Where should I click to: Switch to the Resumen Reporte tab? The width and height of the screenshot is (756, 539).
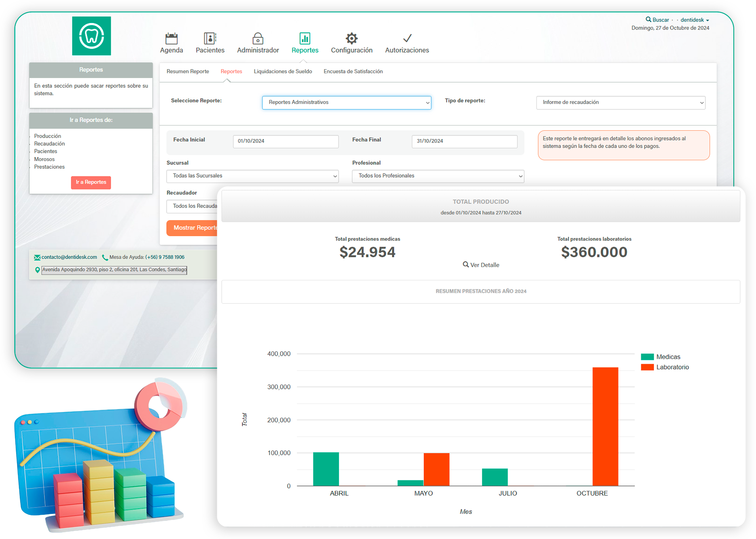coord(188,72)
